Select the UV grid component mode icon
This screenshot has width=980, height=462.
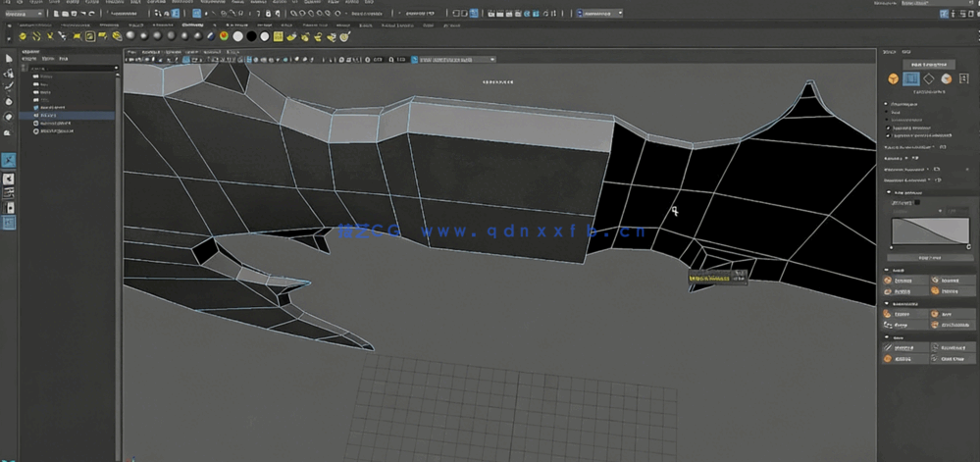pos(963,78)
